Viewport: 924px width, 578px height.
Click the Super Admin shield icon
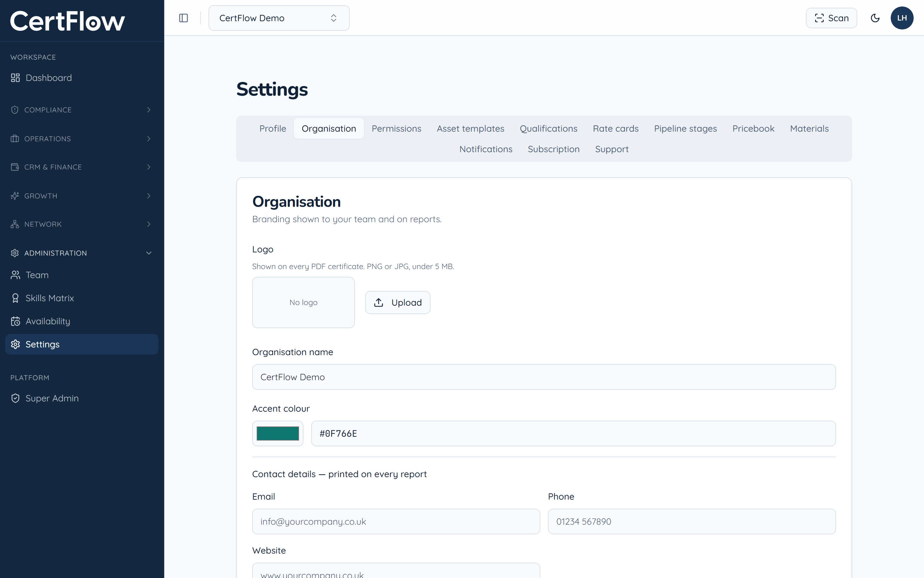coord(15,398)
